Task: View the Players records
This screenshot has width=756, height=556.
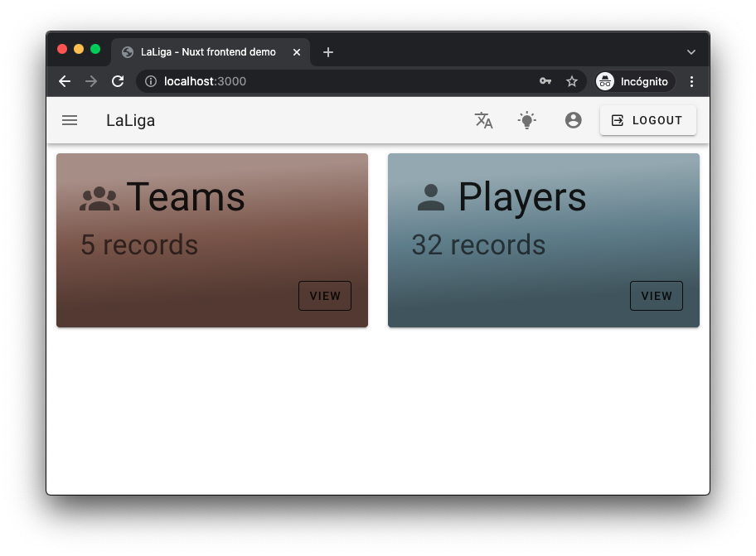Action: 657,296
